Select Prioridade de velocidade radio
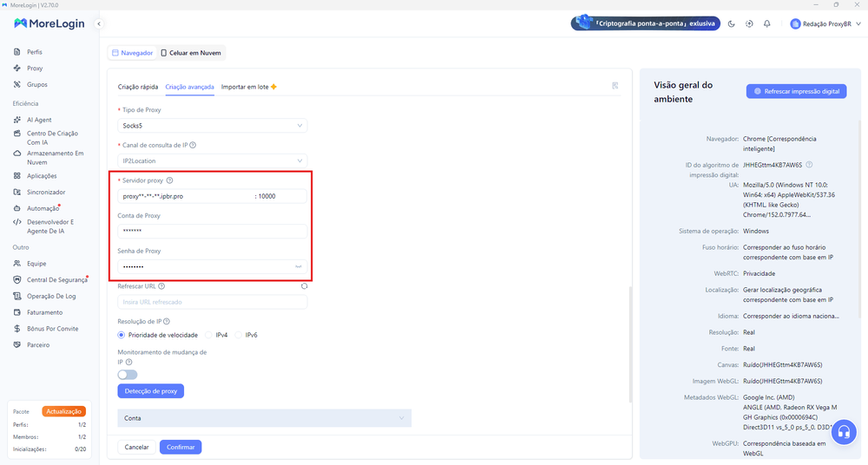This screenshot has width=868, height=465. 122,335
